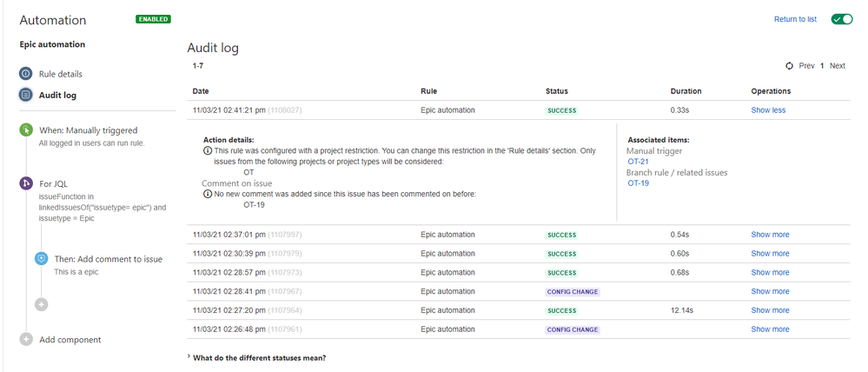Open the Rule details section
This screenshot has height=372, width=868.
(60, 74)
